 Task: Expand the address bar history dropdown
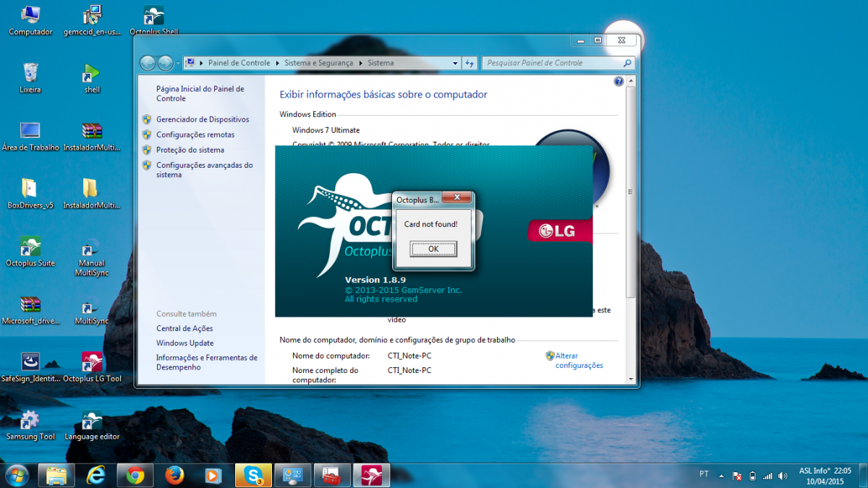tap(455, 63)
